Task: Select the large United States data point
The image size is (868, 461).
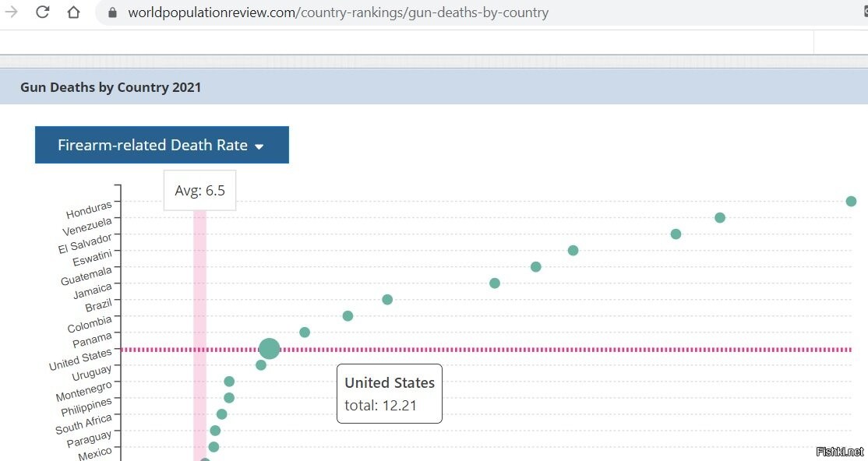Action: point(269,349)
